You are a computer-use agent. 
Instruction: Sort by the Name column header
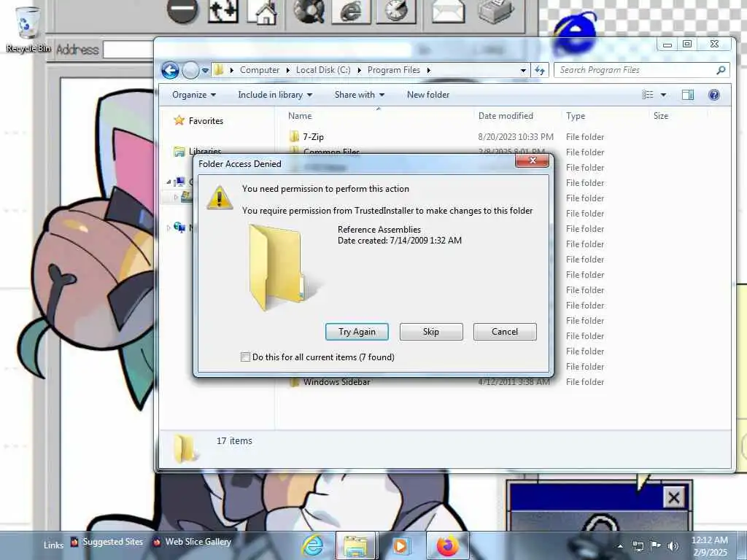pos(300,116)
